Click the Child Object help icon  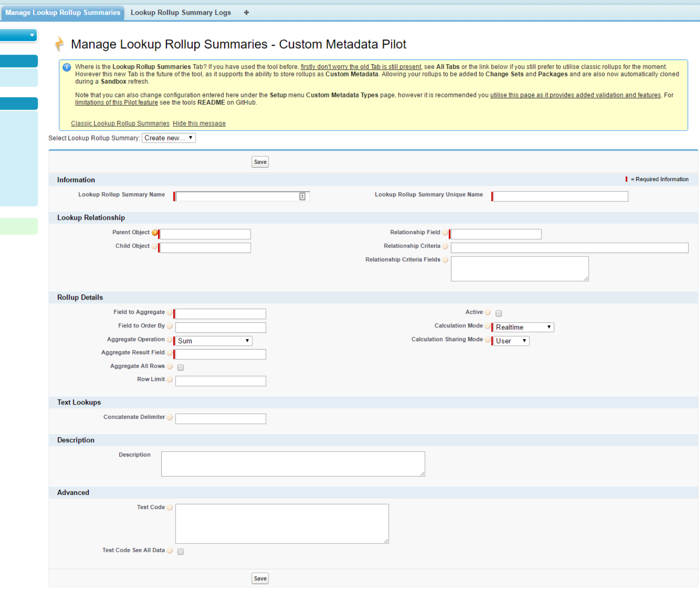tap(155, 247)
